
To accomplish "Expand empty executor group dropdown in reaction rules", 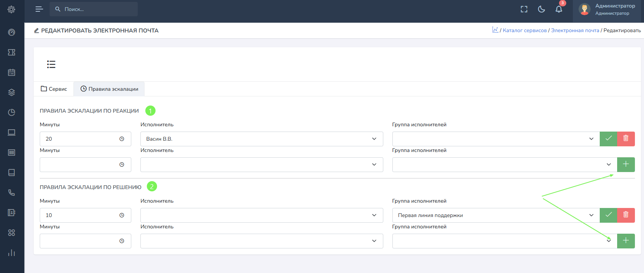I will (504, 164).
